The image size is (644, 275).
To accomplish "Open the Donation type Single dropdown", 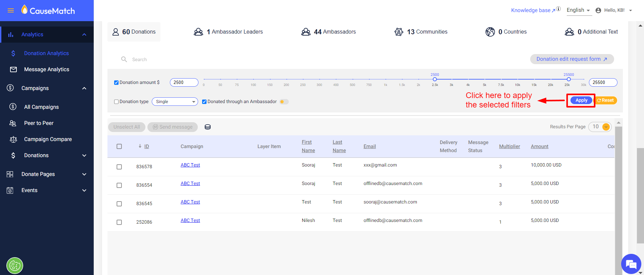I will [175, 102].
